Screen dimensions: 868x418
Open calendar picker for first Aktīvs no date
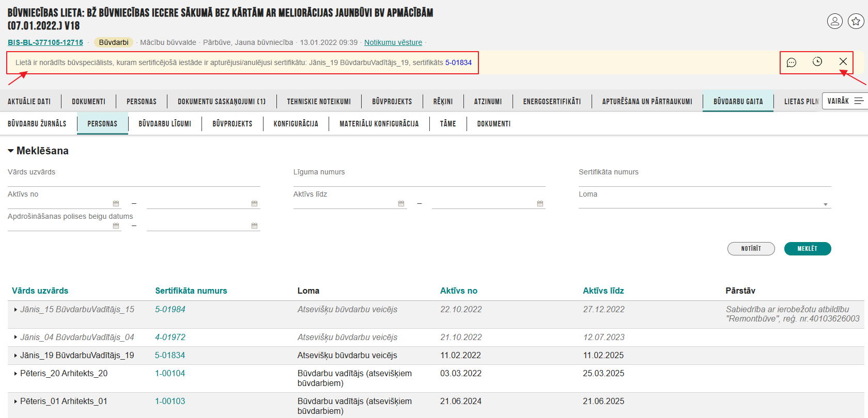(116, 203)
